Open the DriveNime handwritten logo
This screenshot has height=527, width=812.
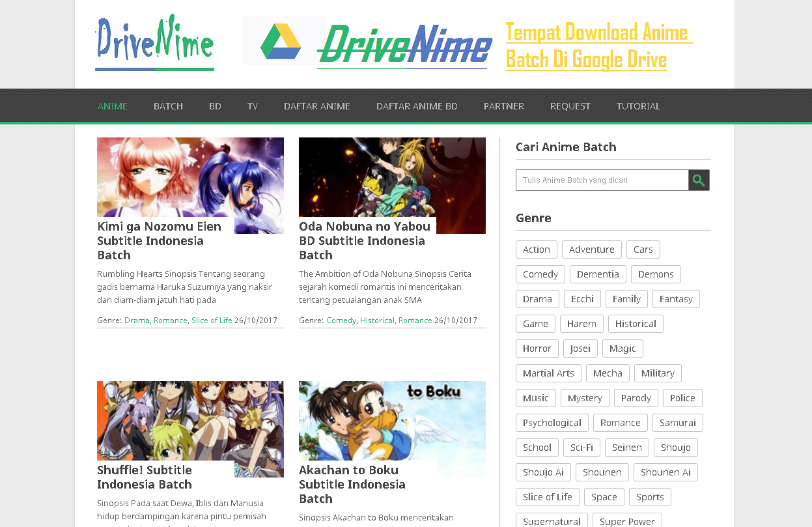154,42
